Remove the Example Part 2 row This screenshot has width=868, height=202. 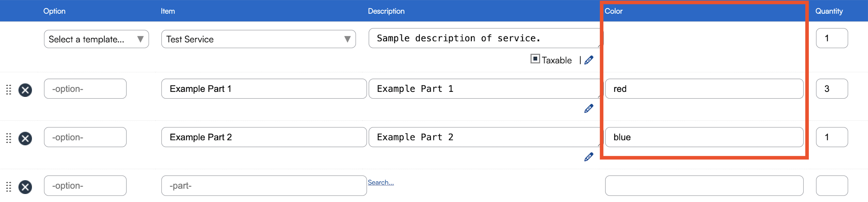(25, 138)
